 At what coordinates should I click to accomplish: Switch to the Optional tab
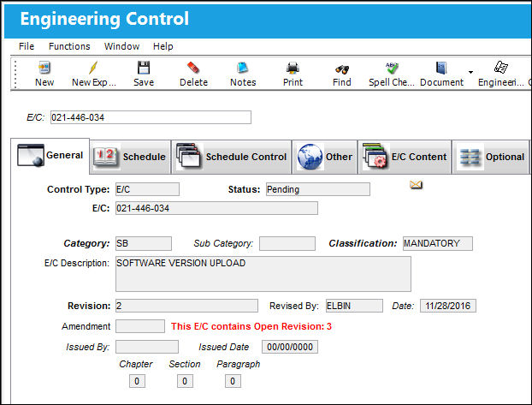tap(491, 157)
